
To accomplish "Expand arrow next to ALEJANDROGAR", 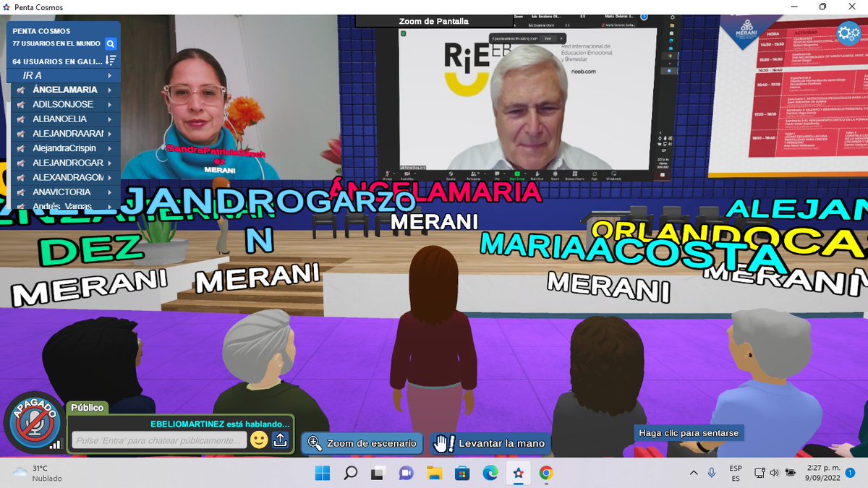I will pos(110,163).
